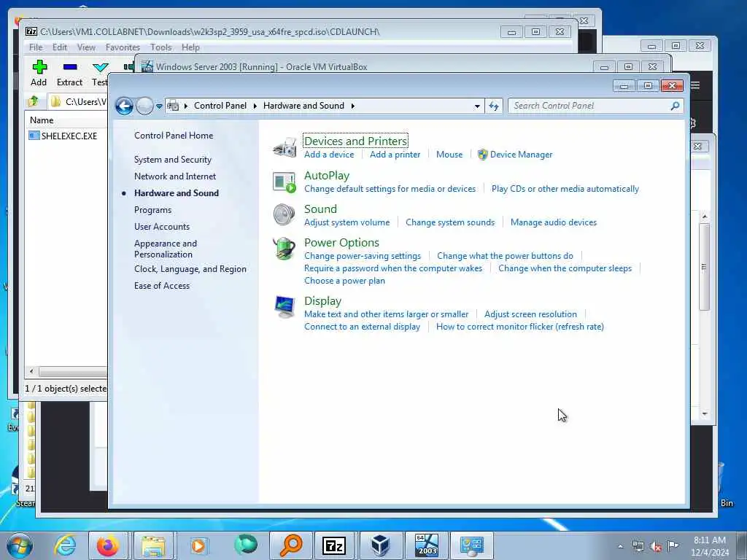Expand the arrow after Control Panel breadcrumb
The image size is (747, 560).
[x=255, y=106]
